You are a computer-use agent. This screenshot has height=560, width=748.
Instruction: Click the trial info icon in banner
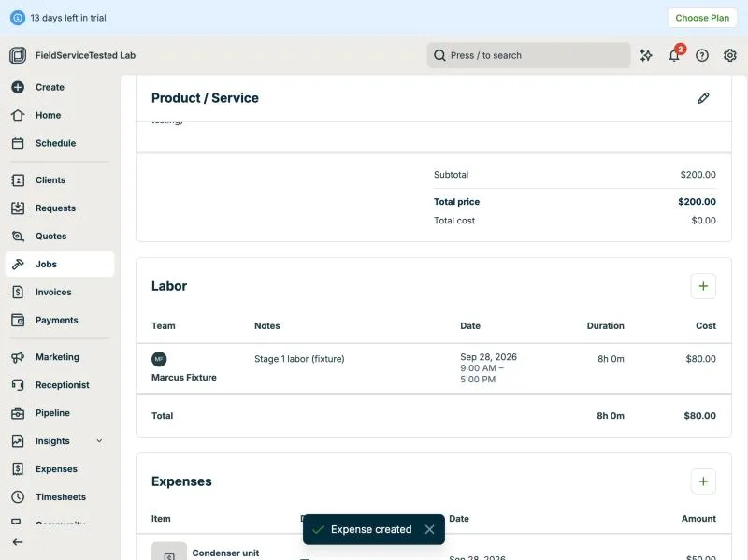(x=18, y=18)
